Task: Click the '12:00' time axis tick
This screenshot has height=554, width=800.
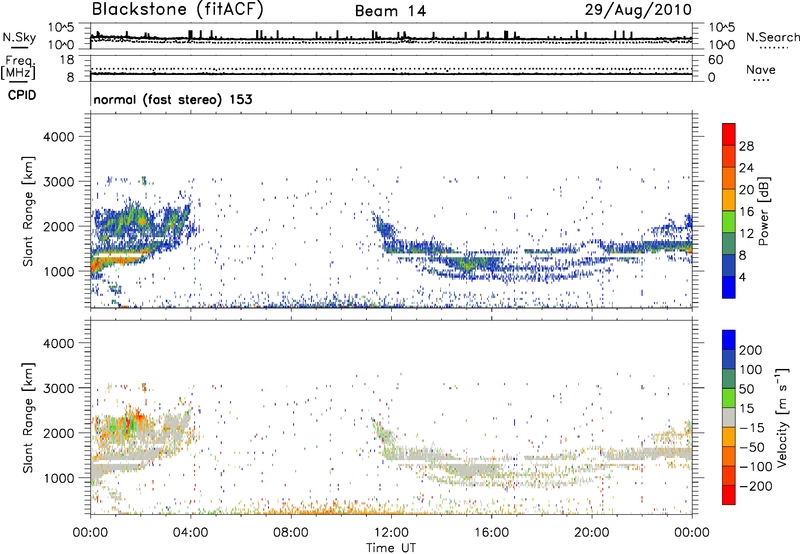Action: click(x=391, y=533)
